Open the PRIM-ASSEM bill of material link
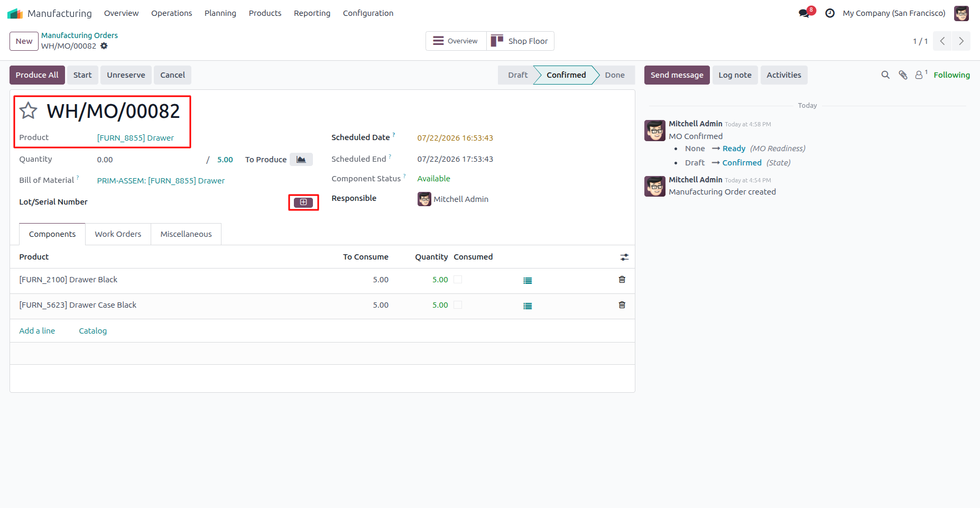Screen dimensions: 980x508 [x=161, y=181]
